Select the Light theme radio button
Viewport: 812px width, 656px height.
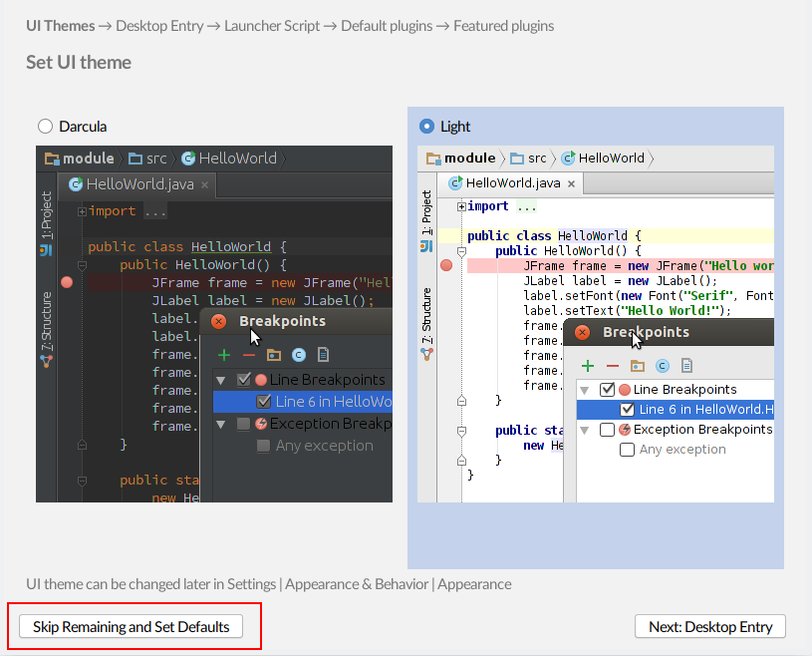tap(426, 127)
